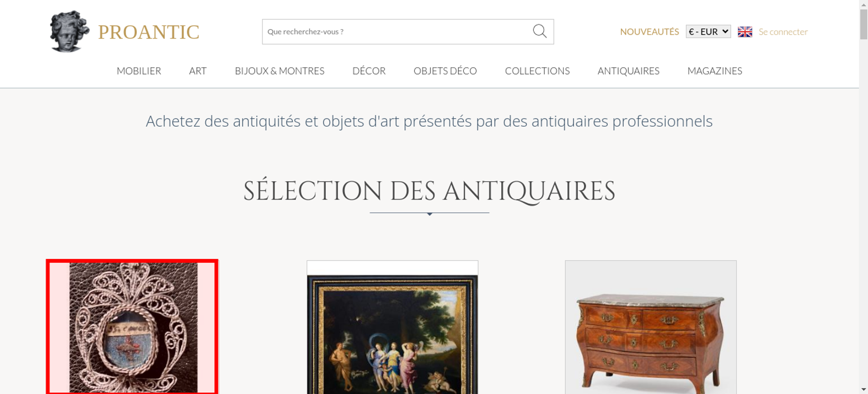Click the Se connecter login link

pyautogui.click(x=783, y=32)
